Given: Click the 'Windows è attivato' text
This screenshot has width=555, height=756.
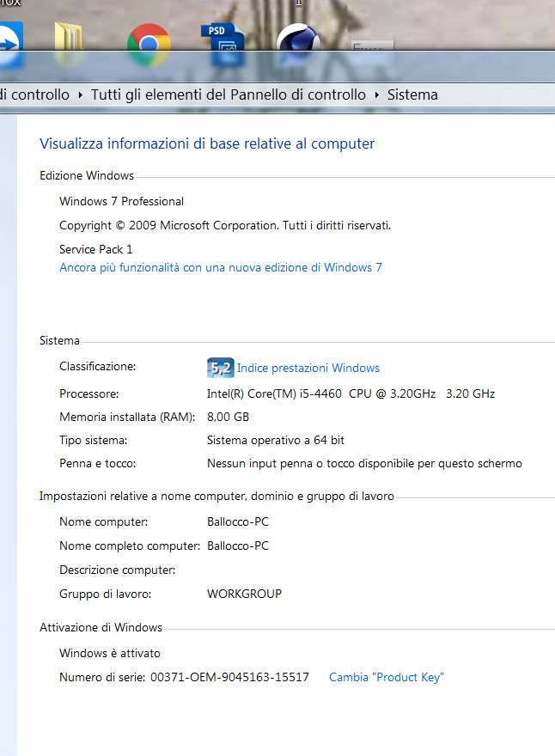Looking at the screenshot, I should click(x=110, y=653).
